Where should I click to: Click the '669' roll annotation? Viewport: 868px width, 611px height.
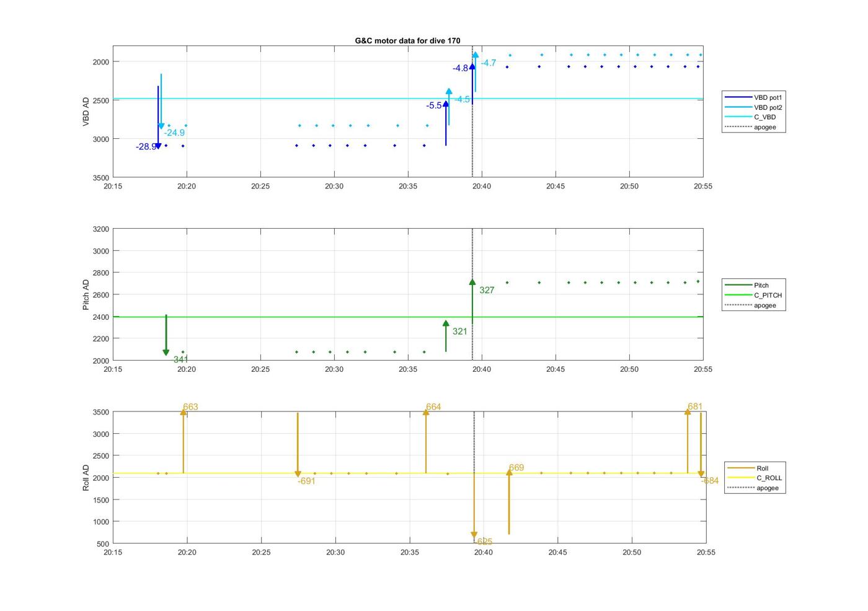[x=516, y=468]
